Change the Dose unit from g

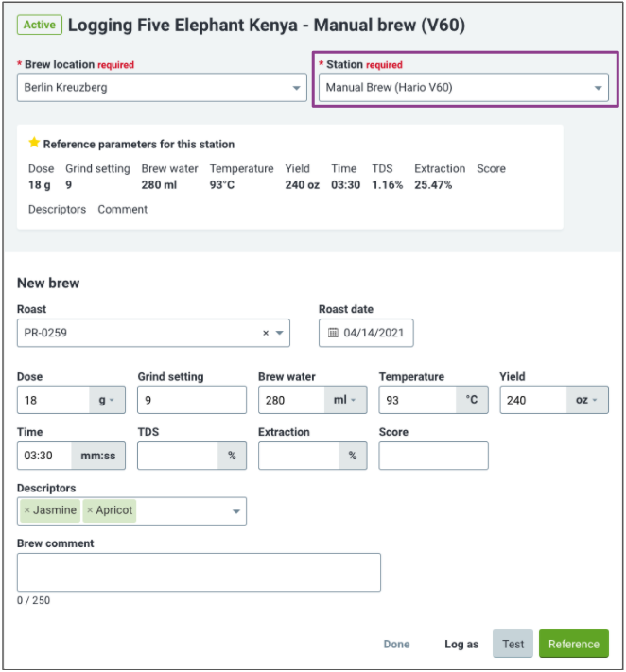pos(107,400)
